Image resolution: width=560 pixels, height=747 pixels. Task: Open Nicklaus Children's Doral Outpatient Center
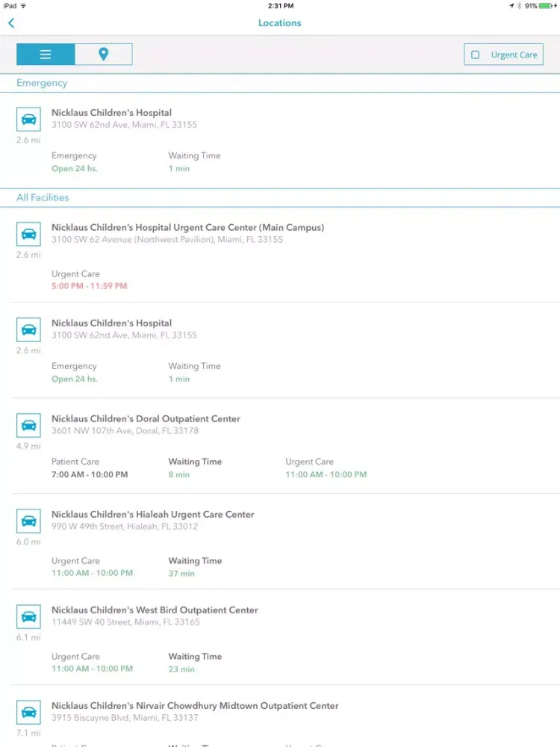coord(146,419)
